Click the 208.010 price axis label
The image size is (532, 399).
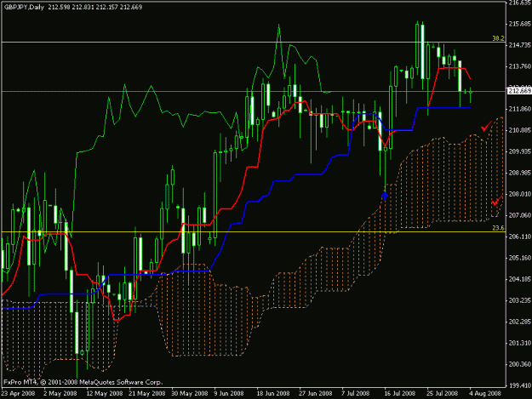[x=520, y=194]
